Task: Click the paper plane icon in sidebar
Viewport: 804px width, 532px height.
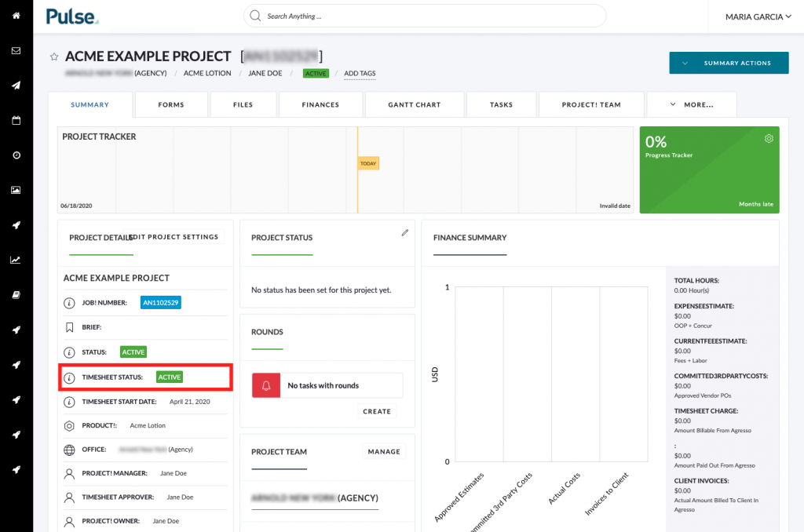Action: [16, 86]
